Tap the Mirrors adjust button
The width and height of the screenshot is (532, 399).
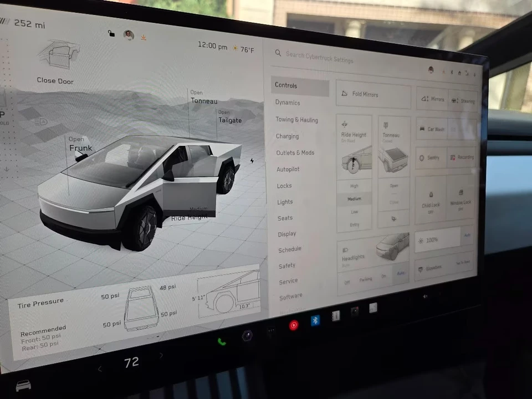tap(433, 99)
